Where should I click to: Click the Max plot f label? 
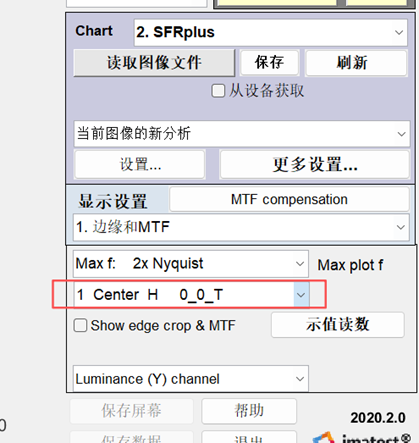[x=350, y=265]
